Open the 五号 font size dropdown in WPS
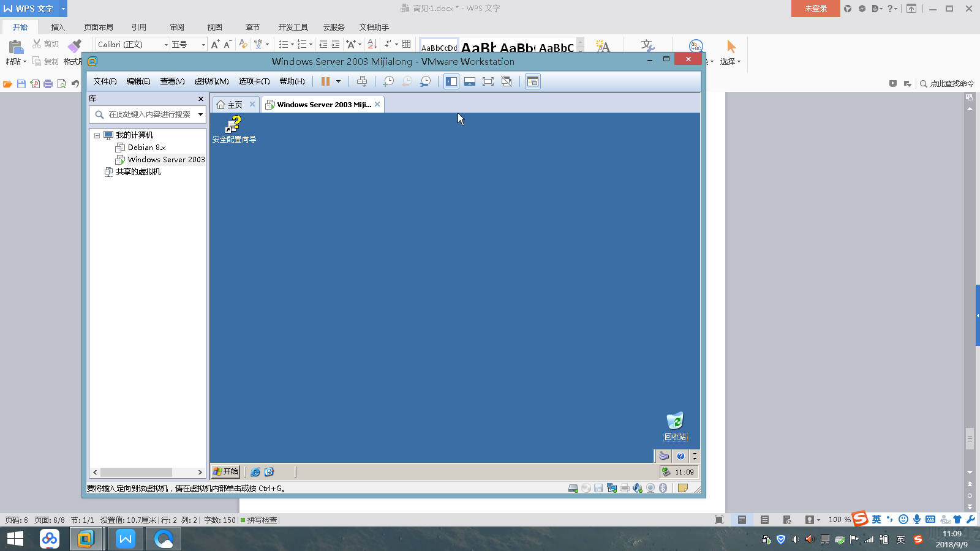 click(x=203, y=44)
